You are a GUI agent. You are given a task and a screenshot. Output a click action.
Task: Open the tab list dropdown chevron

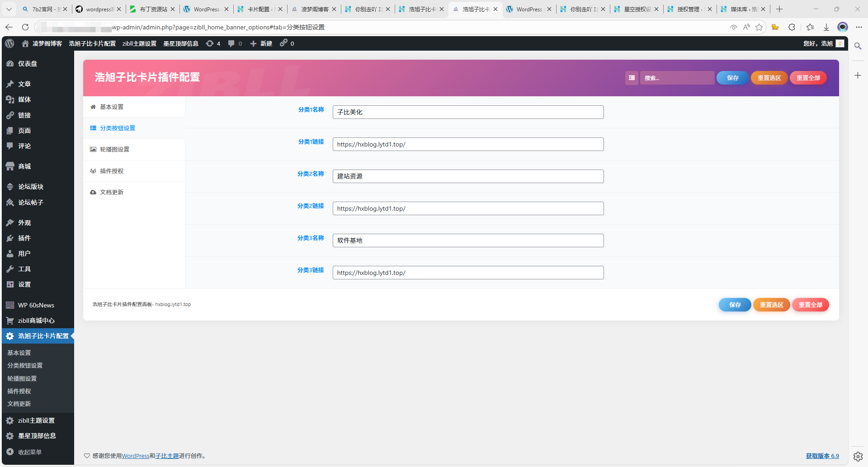[x=9, y=9]
